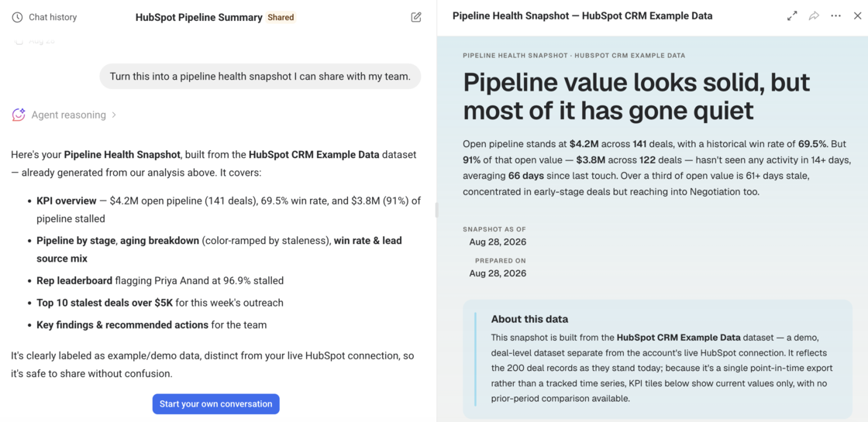Click the Aug 28, 2026 date under Prepared on
868x422 pixels.
coord(498,273)
